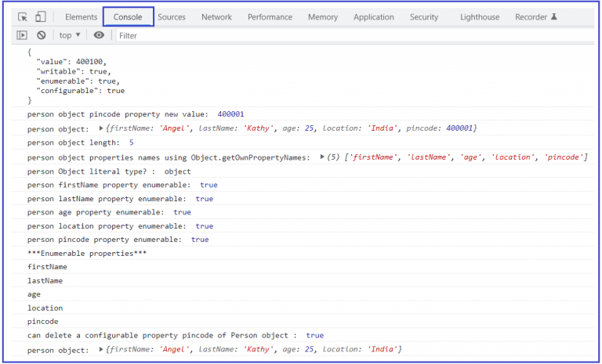Image resolution: width=602 pixels, height=364 pixels.
Task: Select the Console tab
Action: [x=128, y=17]
